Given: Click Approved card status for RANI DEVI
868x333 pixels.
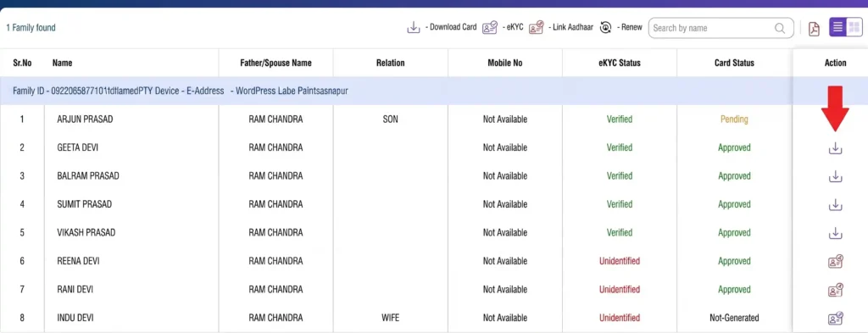Looking at the screenshot, I should 734,289.
